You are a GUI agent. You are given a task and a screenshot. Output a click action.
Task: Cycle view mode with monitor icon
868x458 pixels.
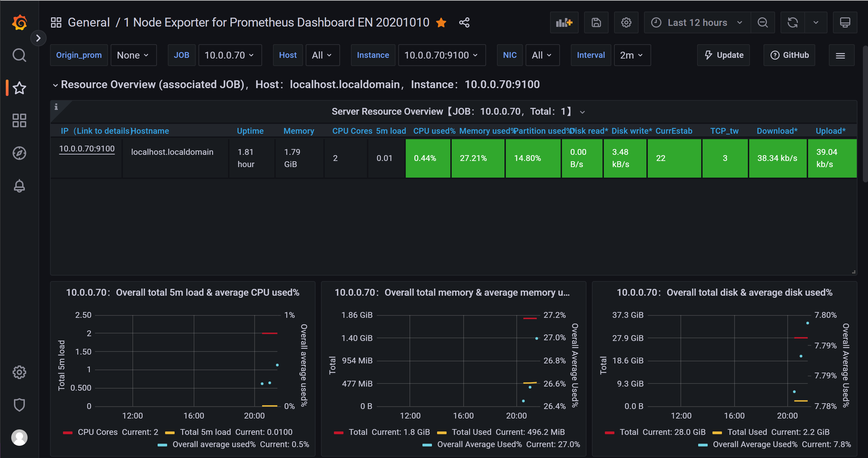(x=845, y=22)
